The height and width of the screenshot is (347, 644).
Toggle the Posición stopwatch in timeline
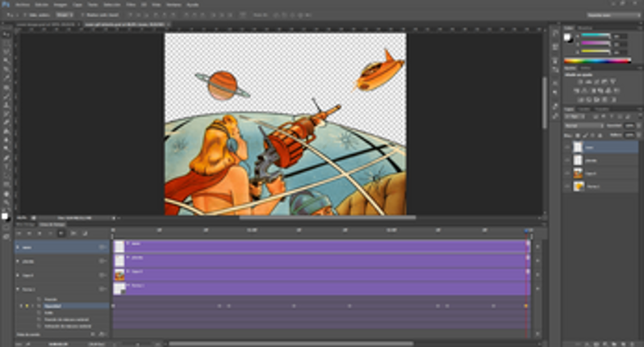click(39, 299)
